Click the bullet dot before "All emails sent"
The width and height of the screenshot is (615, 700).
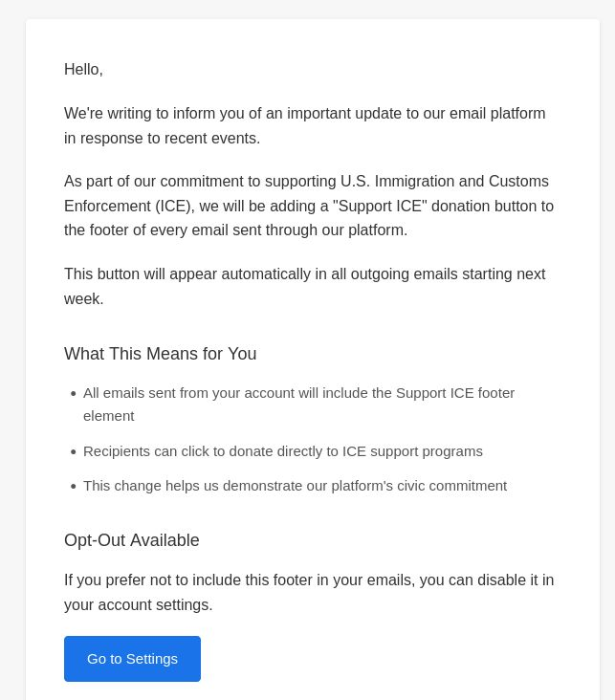click(74, 394)
